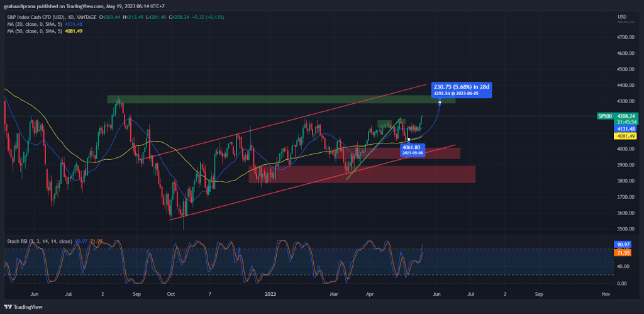The width and height of the screenshot is (644, 314).
Task: Click 4500.00 on the price axis
Action: pos(626,69)
